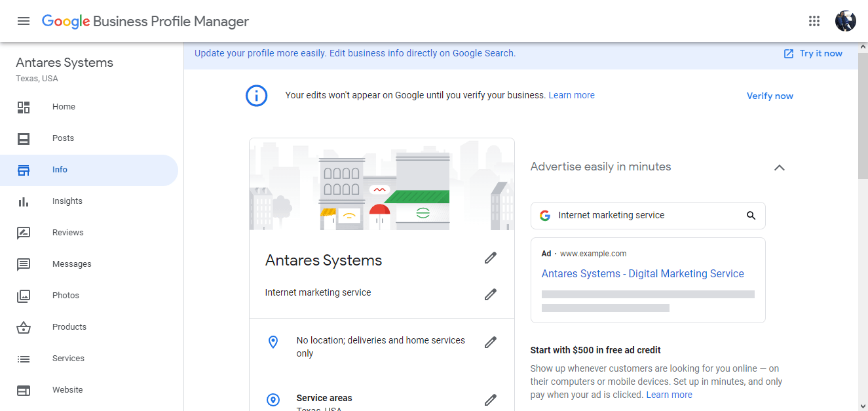Screen dimensions: 868x411
Task: Click the Antares Systems sidebar business name
Action: coord(64,63)
